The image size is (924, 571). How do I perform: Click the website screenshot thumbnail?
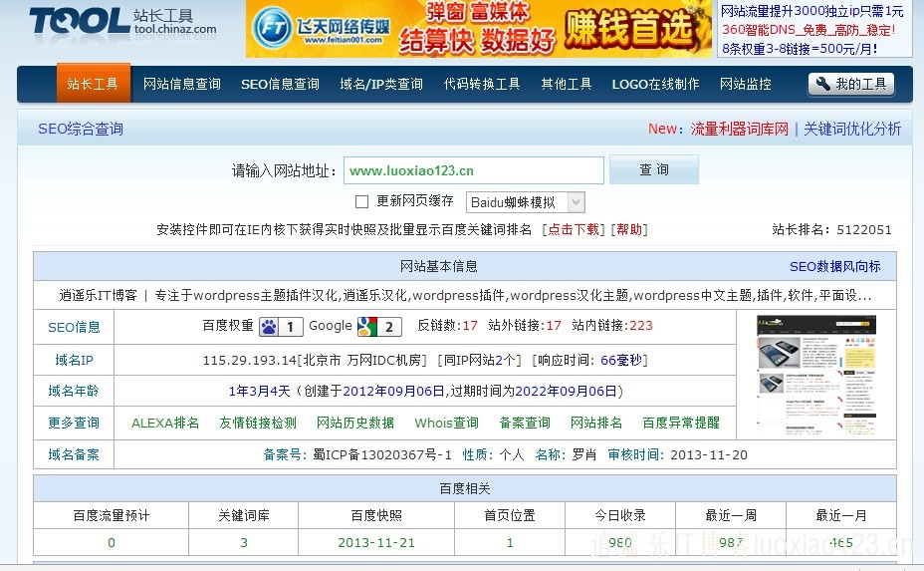(x=816, y=376)
